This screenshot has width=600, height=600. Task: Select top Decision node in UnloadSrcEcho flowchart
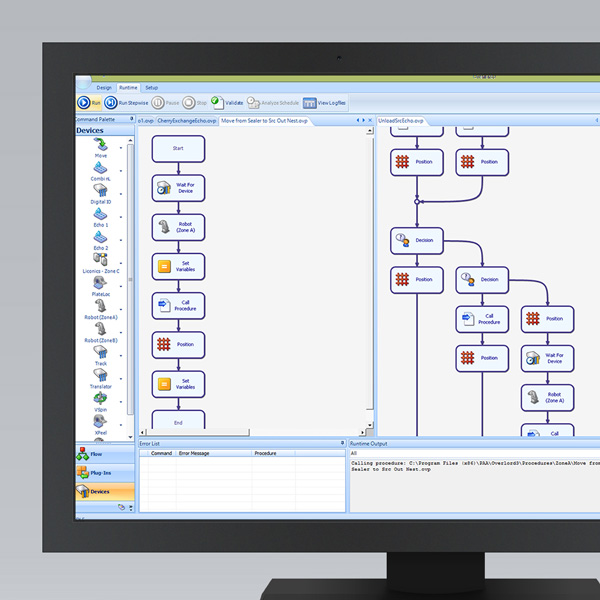pos(417,241)
